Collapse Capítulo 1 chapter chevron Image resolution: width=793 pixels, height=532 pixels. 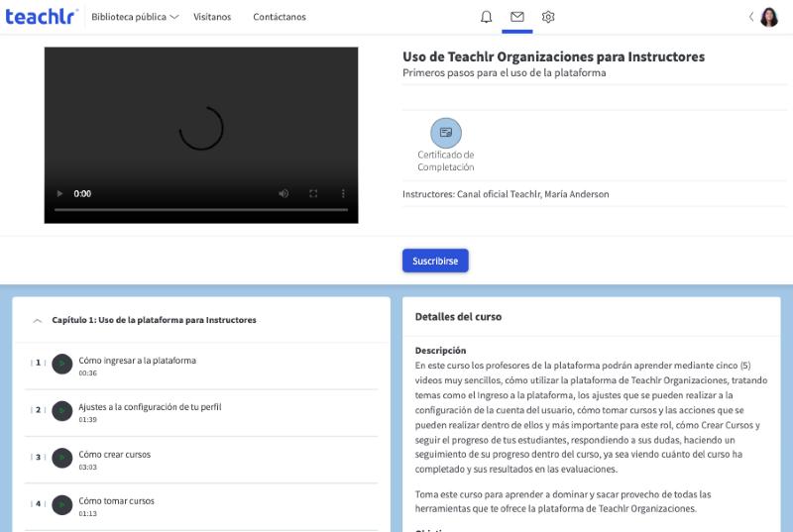click(x=37, y=320)
